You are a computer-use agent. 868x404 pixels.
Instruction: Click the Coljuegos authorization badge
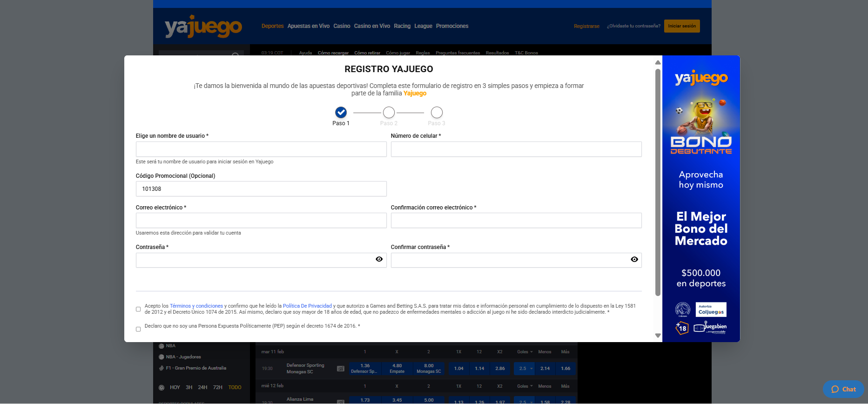coord(711,310)
